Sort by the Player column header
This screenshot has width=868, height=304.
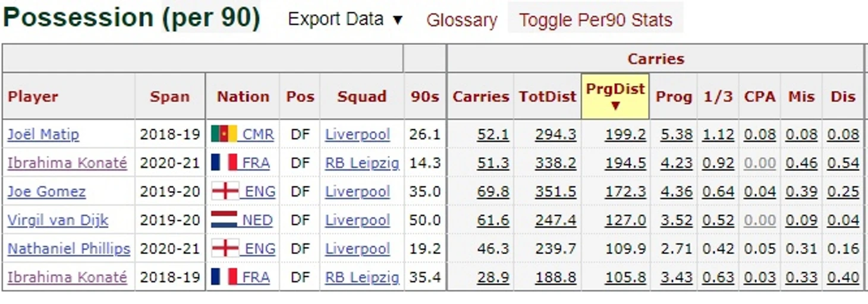(33, 97)
